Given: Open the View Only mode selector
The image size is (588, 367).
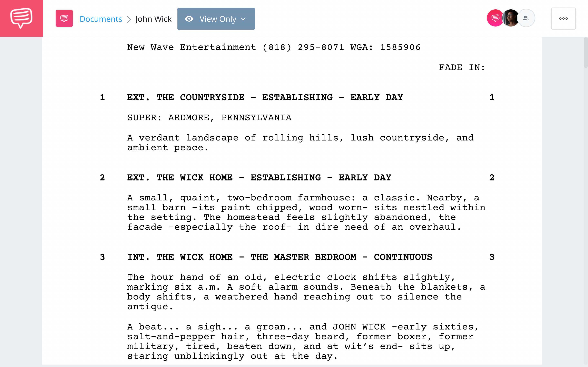Looking at the screenshot, I should 216,19.
